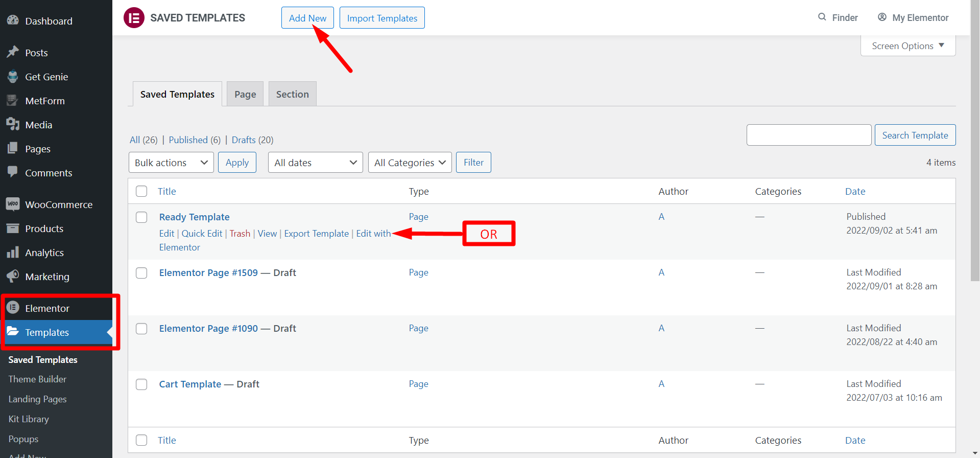Click the Import Templates button
Viewport: 980px width, 458px height.
[382, 18]
